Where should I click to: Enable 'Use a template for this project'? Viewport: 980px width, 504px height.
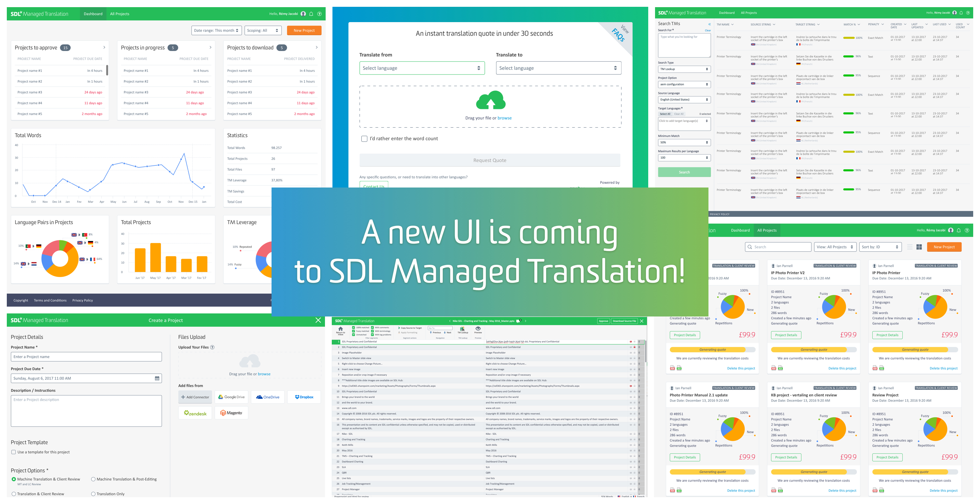(x=14, y=452)
